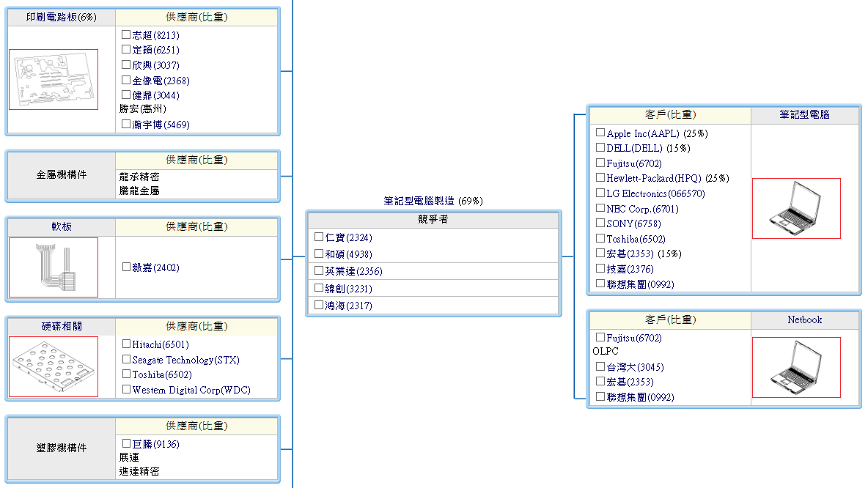Select the 硬碟相關 category heading
This screenshot has height=488, width=868.
[62, 326]
